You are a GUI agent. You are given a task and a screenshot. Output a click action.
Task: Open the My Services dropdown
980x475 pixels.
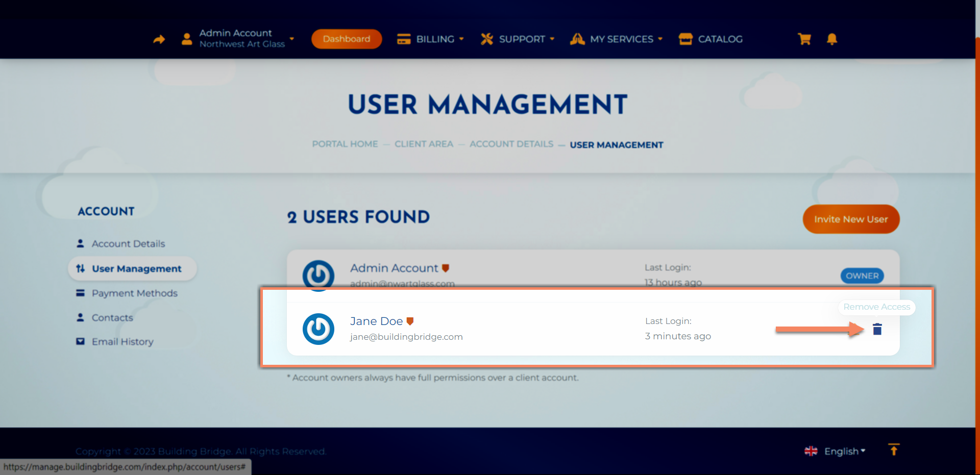point(617,39)
